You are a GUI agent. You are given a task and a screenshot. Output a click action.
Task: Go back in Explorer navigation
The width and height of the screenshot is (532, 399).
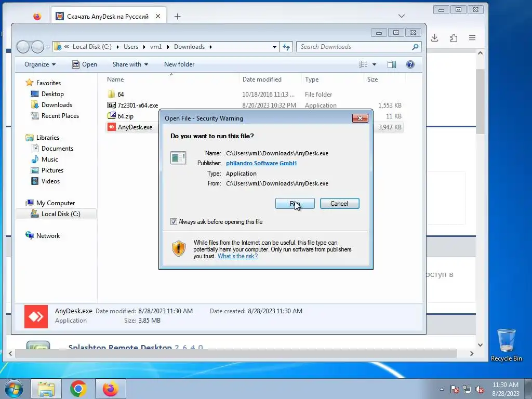(23, 47)
